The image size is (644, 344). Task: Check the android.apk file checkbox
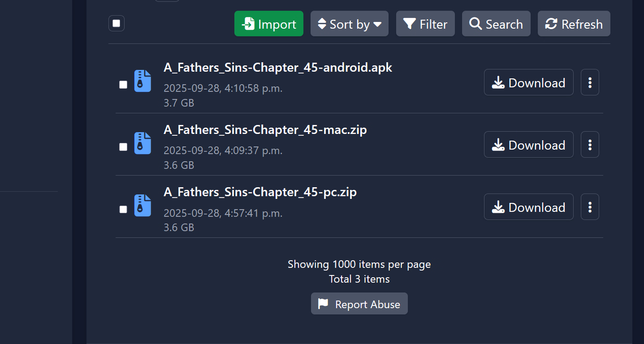coord(123,85)
